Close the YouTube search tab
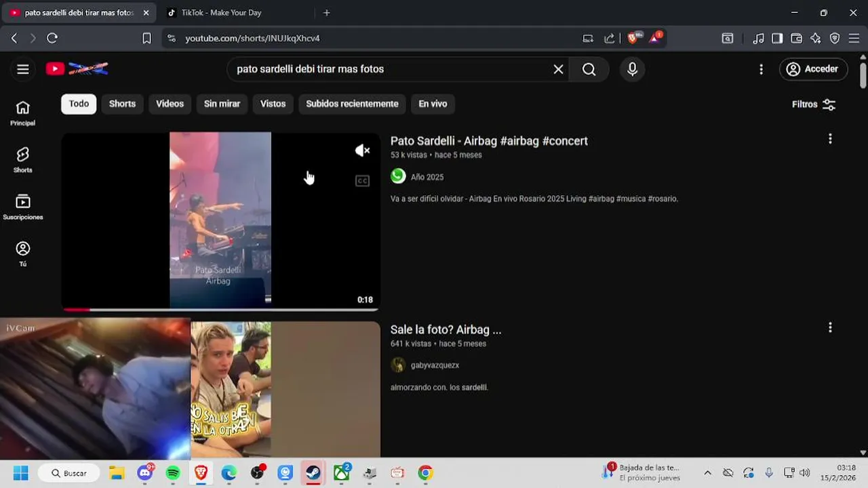The width and height of the screenshot is (868, 488). coord(146,13)
